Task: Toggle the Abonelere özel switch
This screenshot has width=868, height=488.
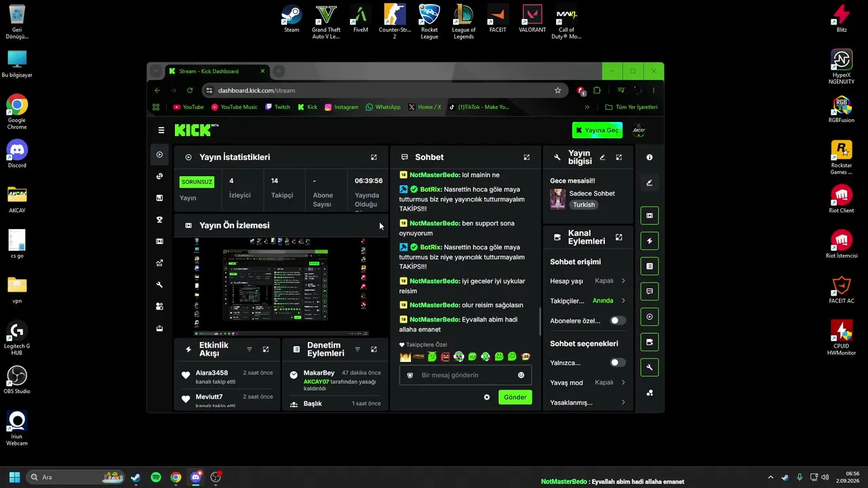Action: click(x=618, y=321)
